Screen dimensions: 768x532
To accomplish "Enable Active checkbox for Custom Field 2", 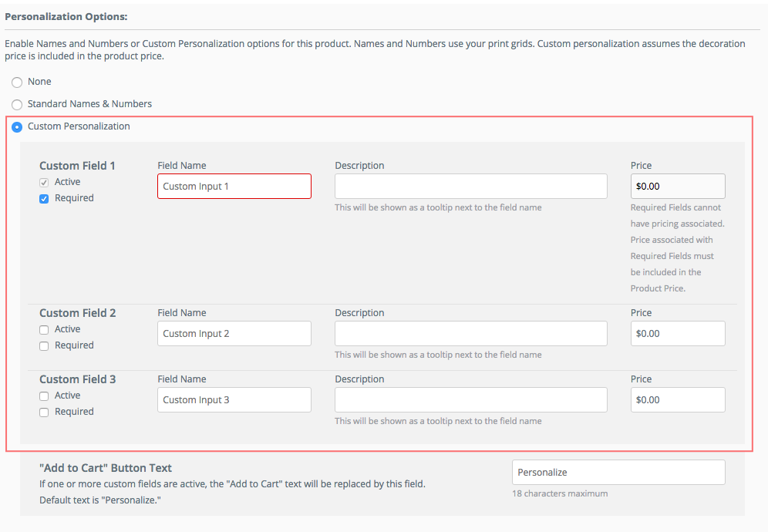I will click(44, 330).
